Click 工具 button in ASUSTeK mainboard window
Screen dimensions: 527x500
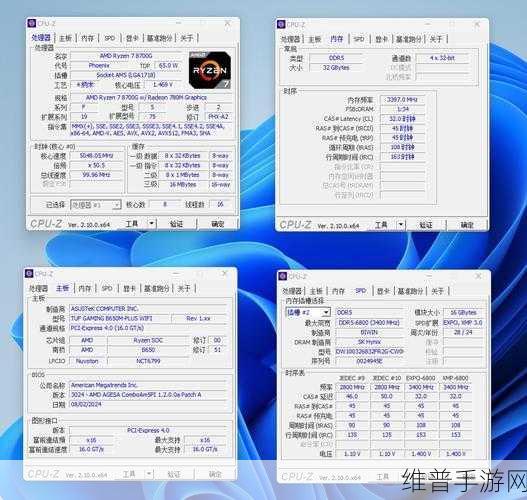coord(129,474)
